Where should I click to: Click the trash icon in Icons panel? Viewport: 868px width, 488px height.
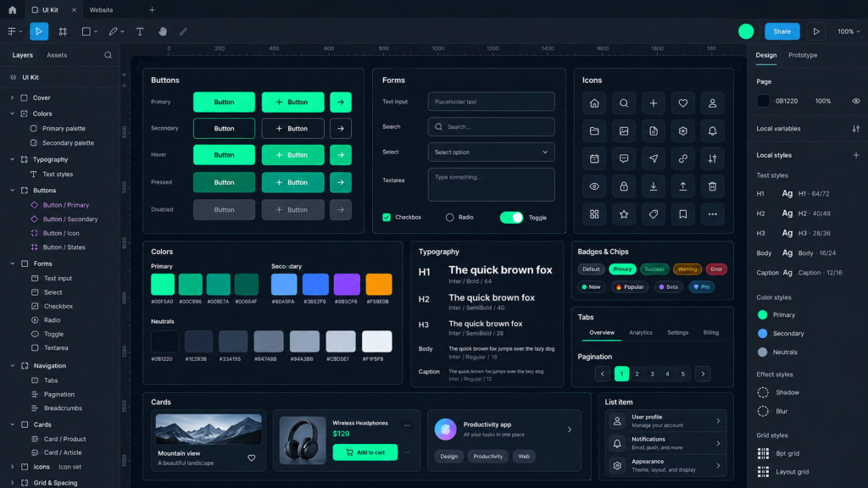[712, 186]
